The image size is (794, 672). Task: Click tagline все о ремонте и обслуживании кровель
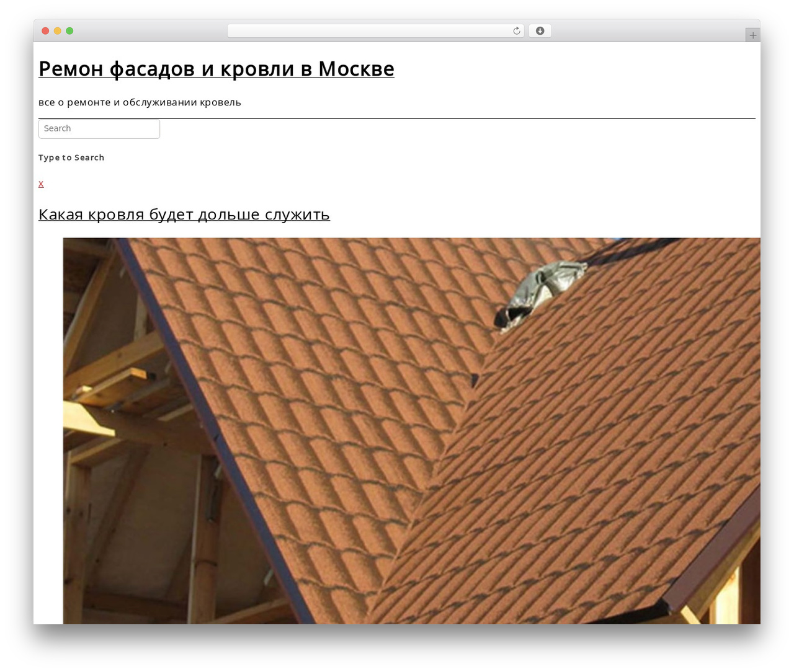click(140, 102)
